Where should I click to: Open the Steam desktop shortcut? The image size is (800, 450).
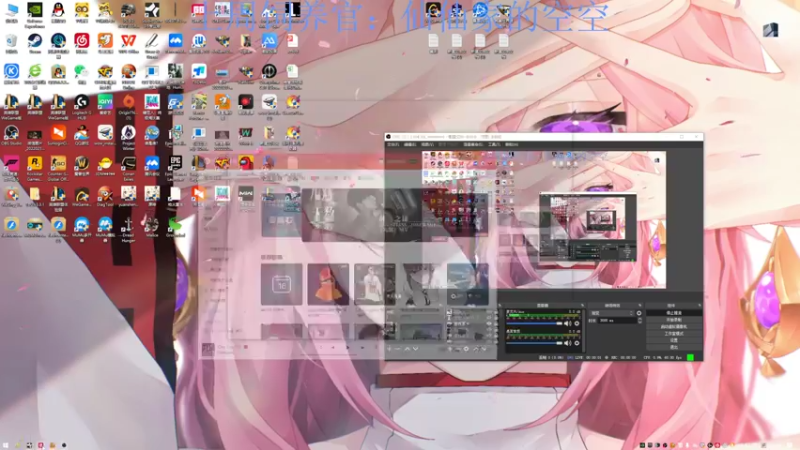pos(35,43)
